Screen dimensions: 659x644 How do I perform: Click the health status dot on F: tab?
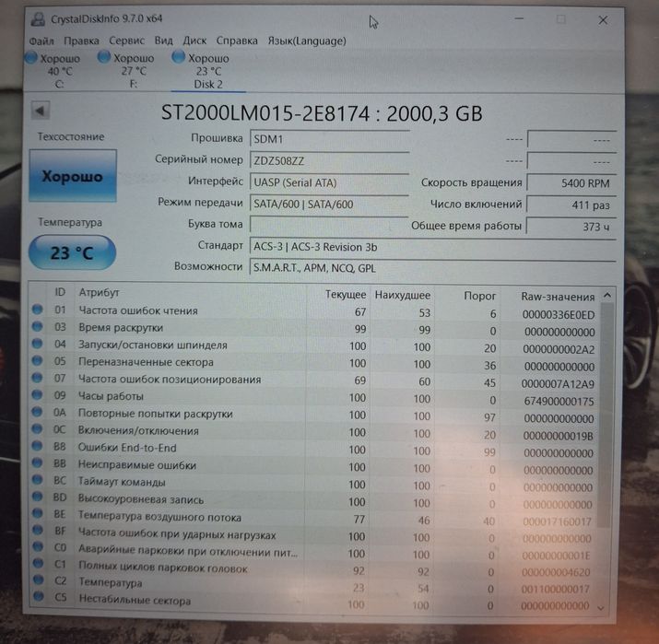[x=104, y=57]
